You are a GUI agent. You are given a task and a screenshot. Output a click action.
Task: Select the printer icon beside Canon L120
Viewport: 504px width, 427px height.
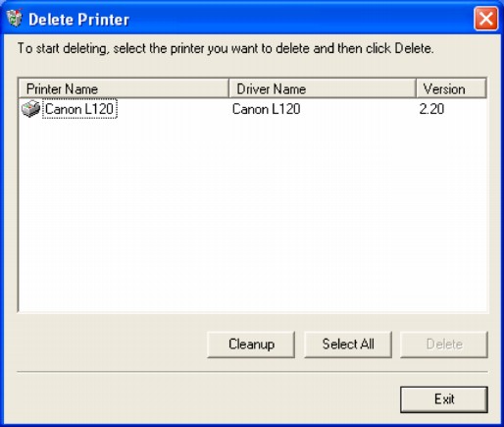[30, 109]
